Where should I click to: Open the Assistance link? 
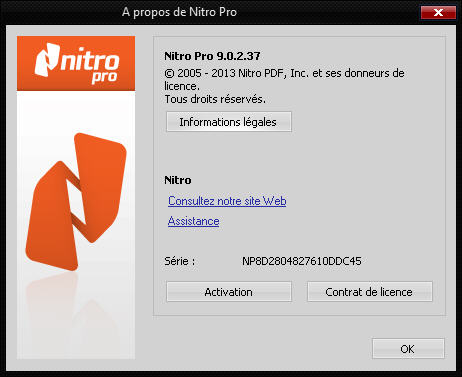[x=193, y=221]
